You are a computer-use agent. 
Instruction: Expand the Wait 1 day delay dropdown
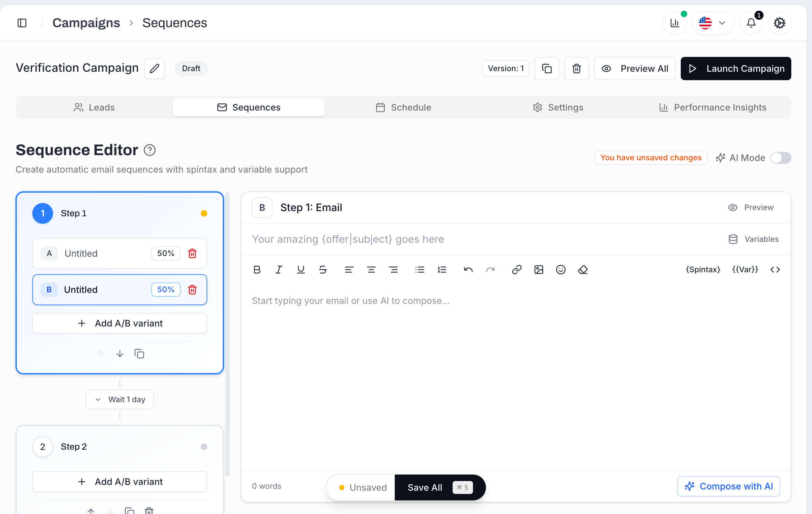tap(120, 399)
